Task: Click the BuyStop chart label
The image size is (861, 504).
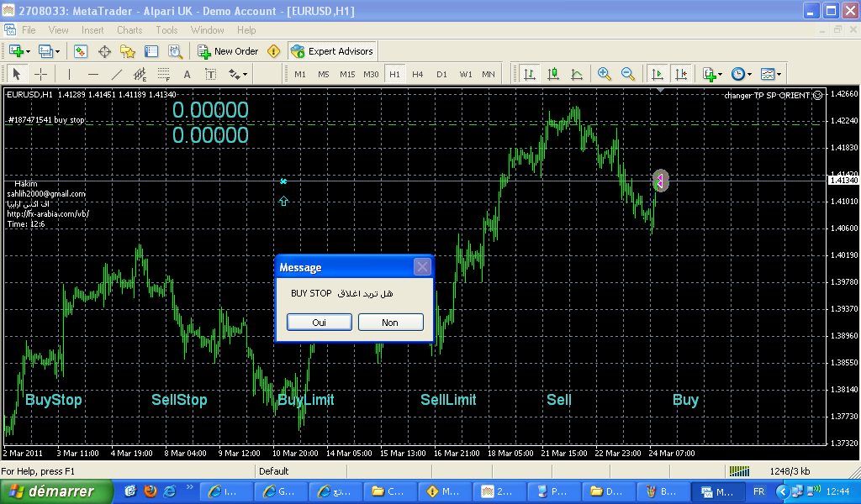Action: click(54, 400)
